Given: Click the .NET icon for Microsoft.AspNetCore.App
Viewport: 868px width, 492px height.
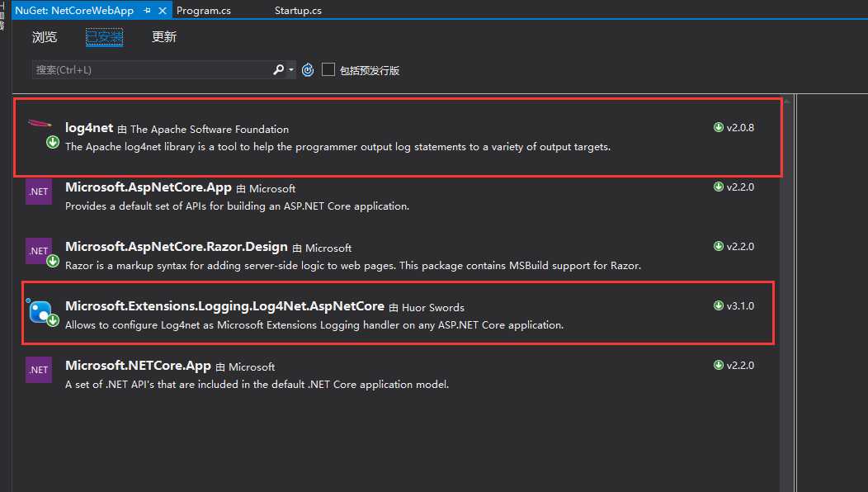Looking at the screenshot, I should click(x=39, y=192).
